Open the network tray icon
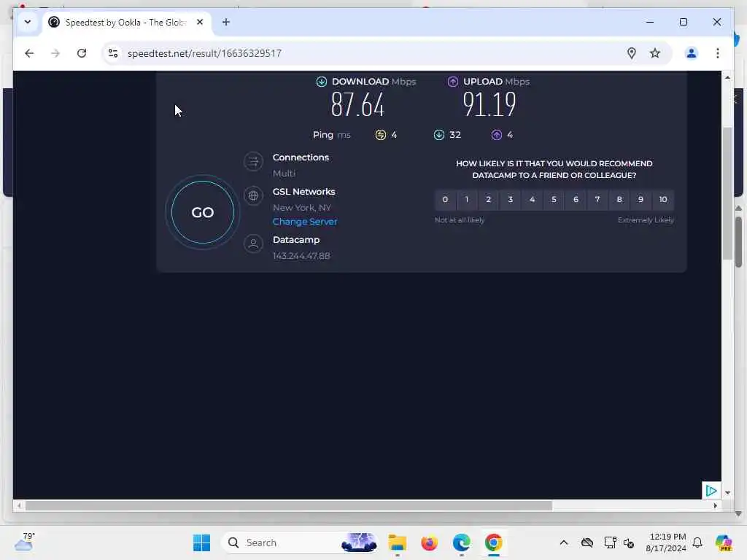 pos(610,542)
